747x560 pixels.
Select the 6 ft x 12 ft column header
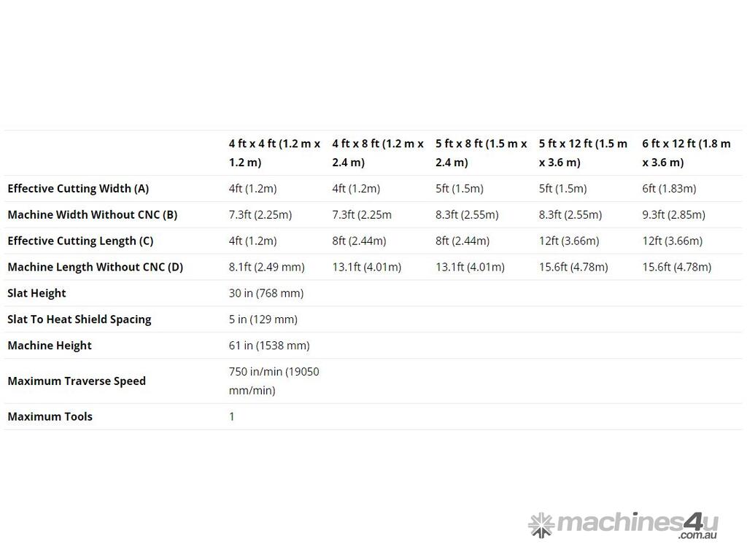pos(686,153)
